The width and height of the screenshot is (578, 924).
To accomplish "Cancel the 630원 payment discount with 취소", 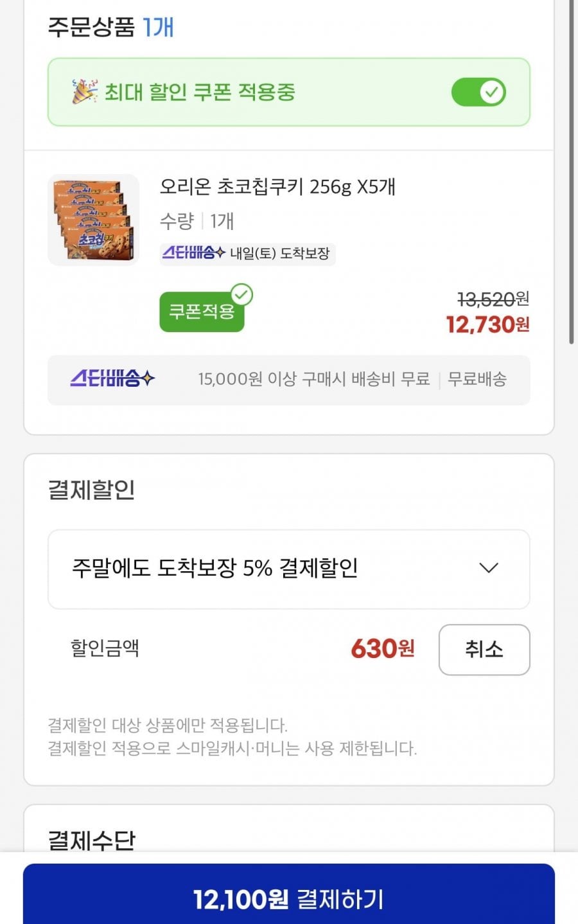I will click(484, 649).
